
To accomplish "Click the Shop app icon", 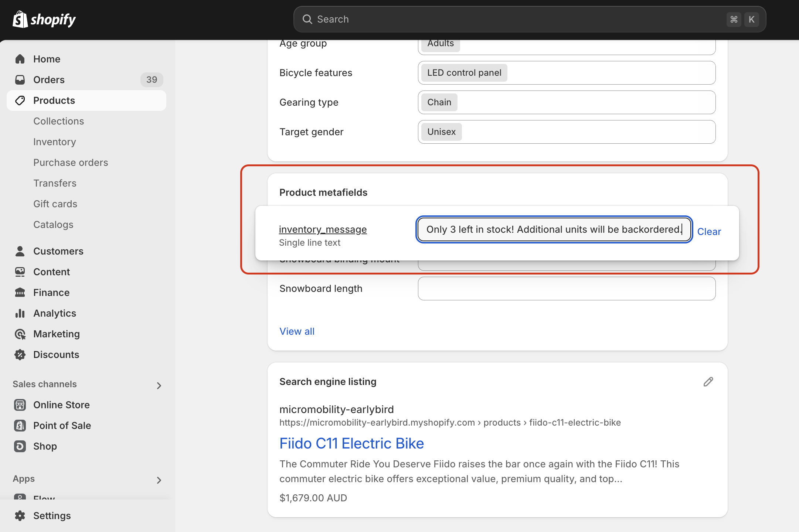I will (20, 446).
